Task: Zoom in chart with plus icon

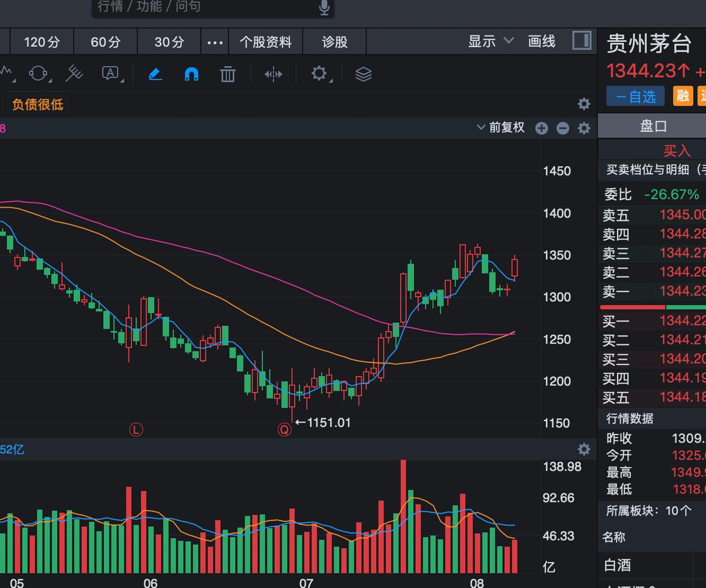Action: (x=542, y=128)
